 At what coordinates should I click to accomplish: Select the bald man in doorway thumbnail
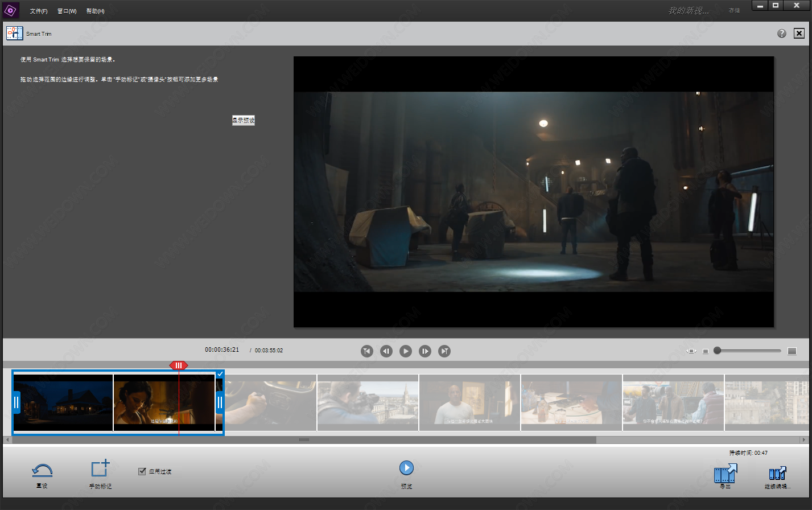click(x=469, y=402)
